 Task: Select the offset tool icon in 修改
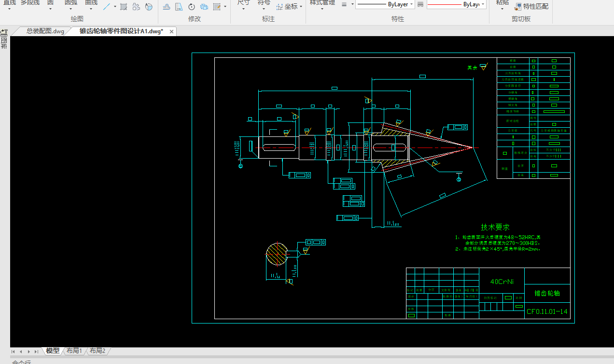166,7
